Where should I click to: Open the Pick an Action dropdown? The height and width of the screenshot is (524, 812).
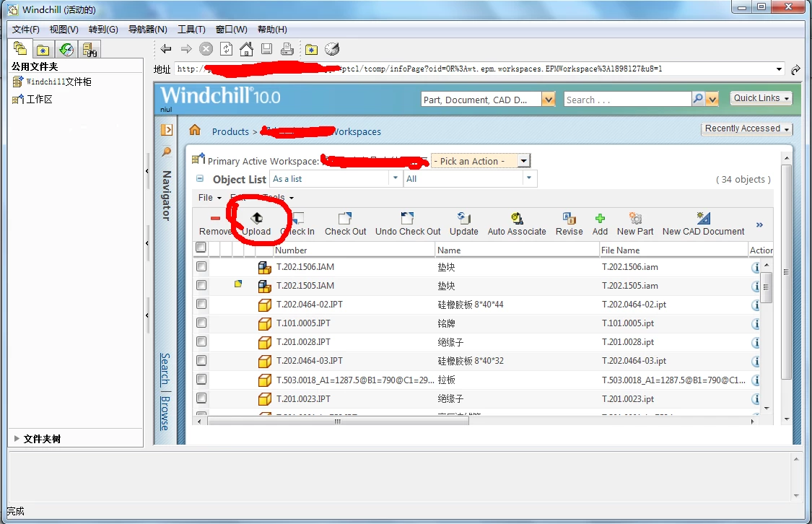tap(481, 161)
